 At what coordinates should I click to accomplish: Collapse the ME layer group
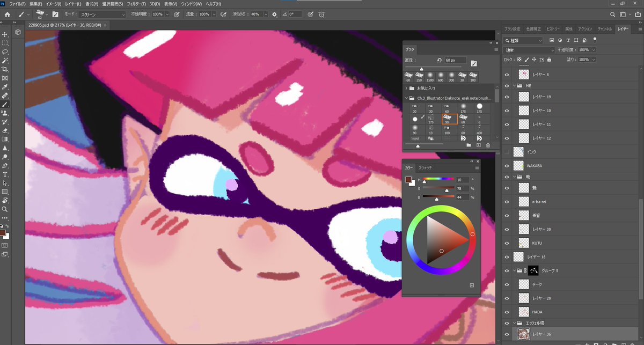[514, 85]
